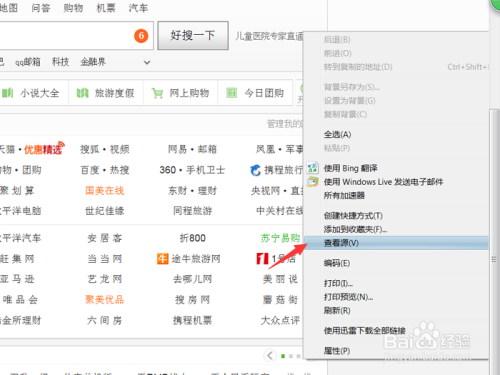Select 创建快捷方式(T) menu entry

(353, 216)
